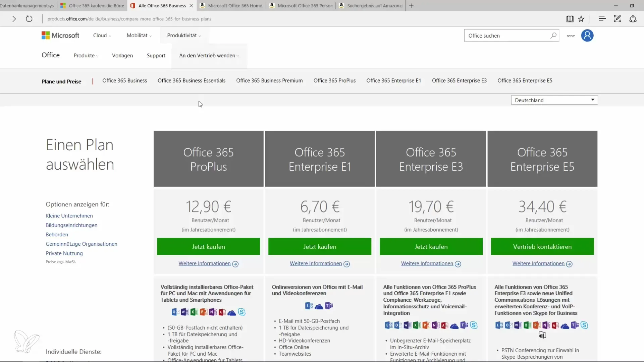Click Gemeinnützige Organisationen link
Screen dimensions: 644x362
(82, 244)
